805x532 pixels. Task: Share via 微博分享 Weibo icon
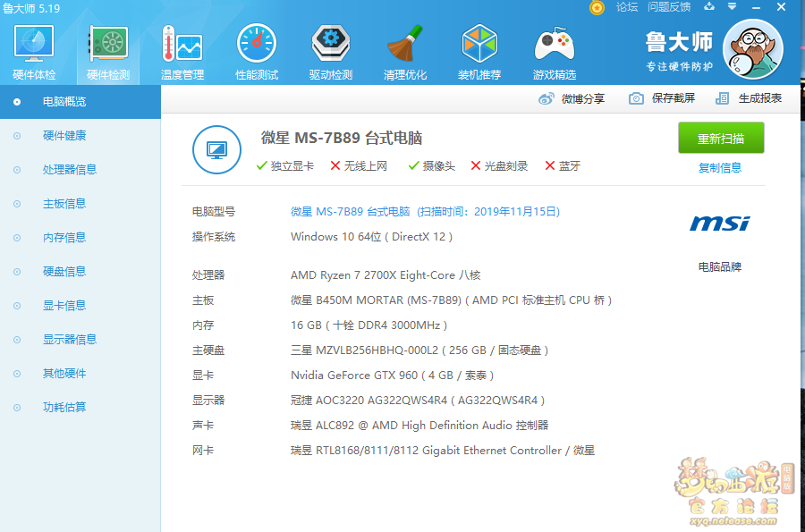[547, 98]
